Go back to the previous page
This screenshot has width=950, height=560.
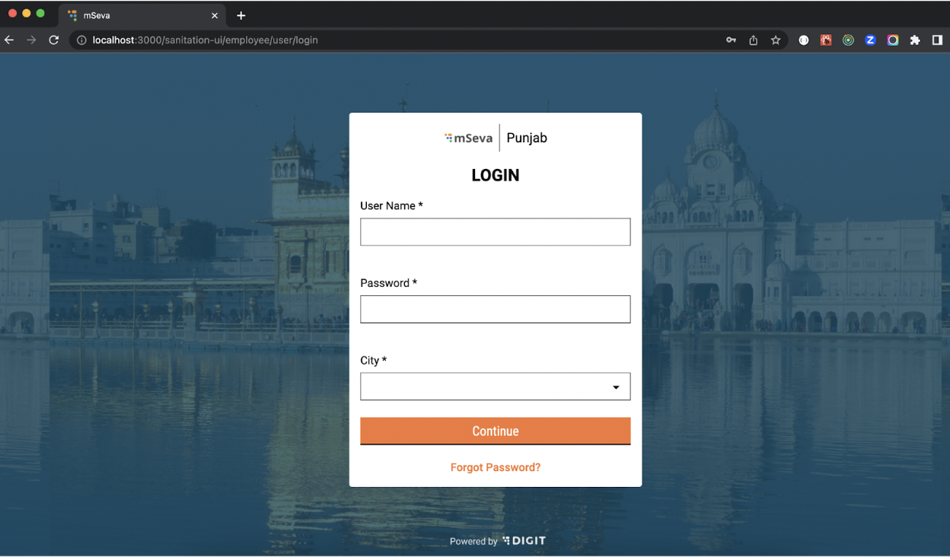click(x=10, y=40)
